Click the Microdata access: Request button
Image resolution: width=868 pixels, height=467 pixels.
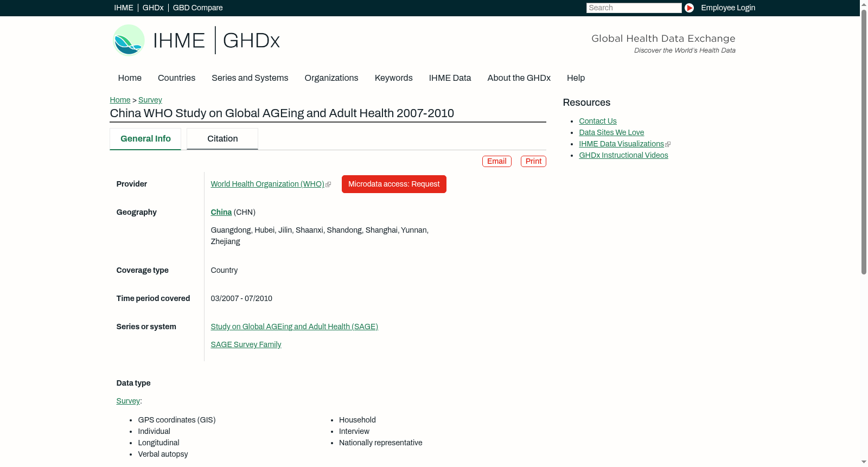(394, 184)
